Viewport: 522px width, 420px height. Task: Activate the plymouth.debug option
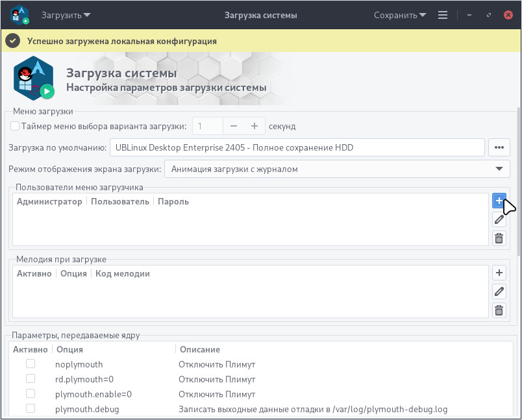(31, 409)
